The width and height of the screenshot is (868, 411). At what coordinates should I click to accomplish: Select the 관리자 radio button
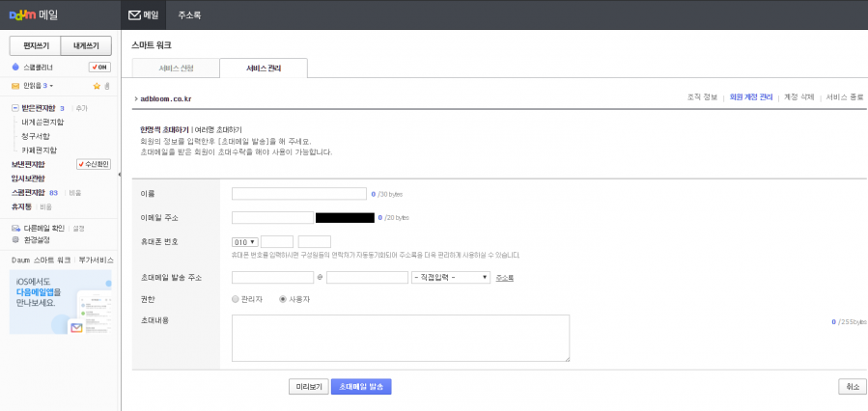[237, 299]
